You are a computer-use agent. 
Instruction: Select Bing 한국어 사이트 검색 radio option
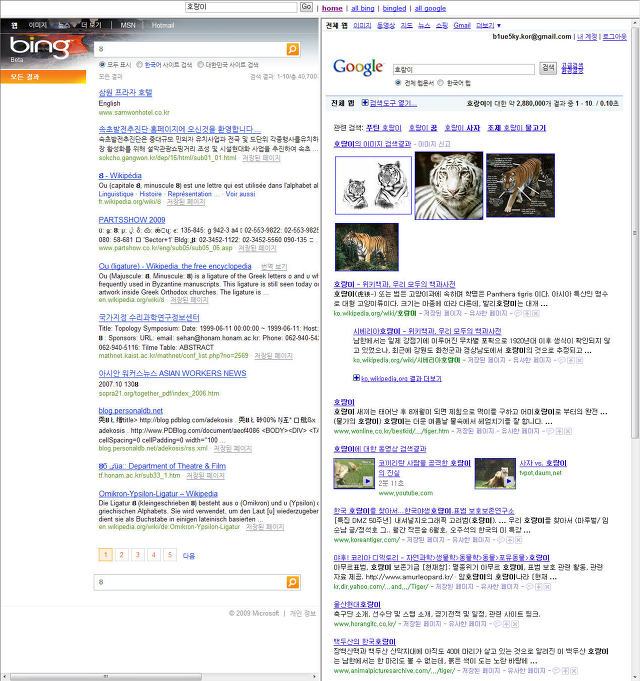[140, 64]
